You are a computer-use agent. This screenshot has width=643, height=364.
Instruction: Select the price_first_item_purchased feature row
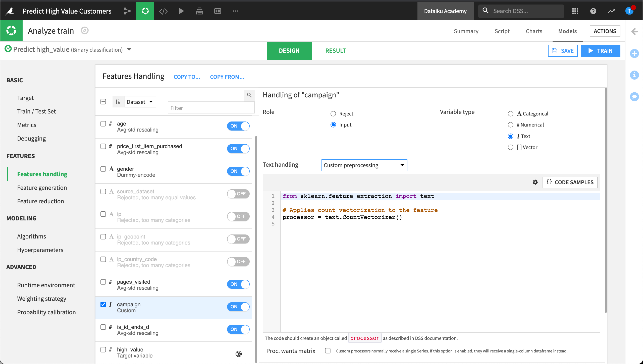(x=174, y=149)
